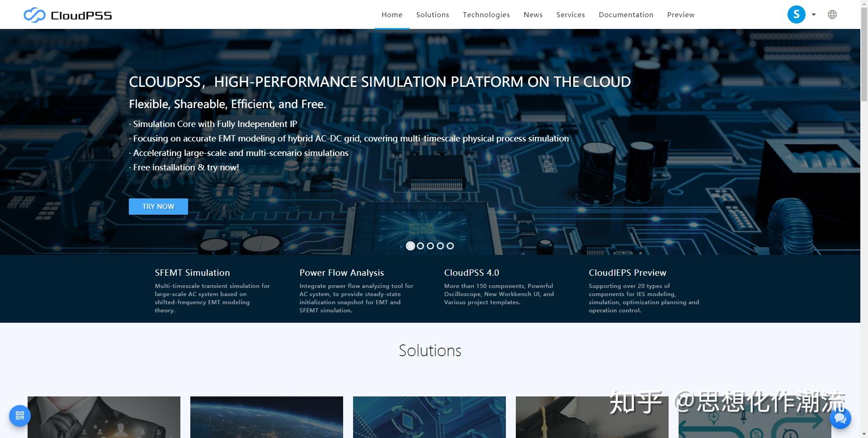The image size is (868, 438).
Task: Select the last carousel dot
Action: click(x=450, y=245)
